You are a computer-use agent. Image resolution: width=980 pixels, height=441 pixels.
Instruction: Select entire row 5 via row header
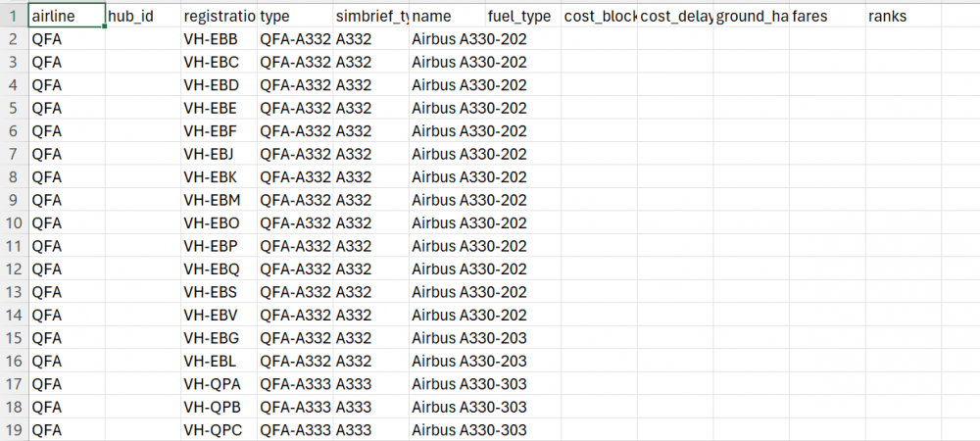[x=14, y=108]
